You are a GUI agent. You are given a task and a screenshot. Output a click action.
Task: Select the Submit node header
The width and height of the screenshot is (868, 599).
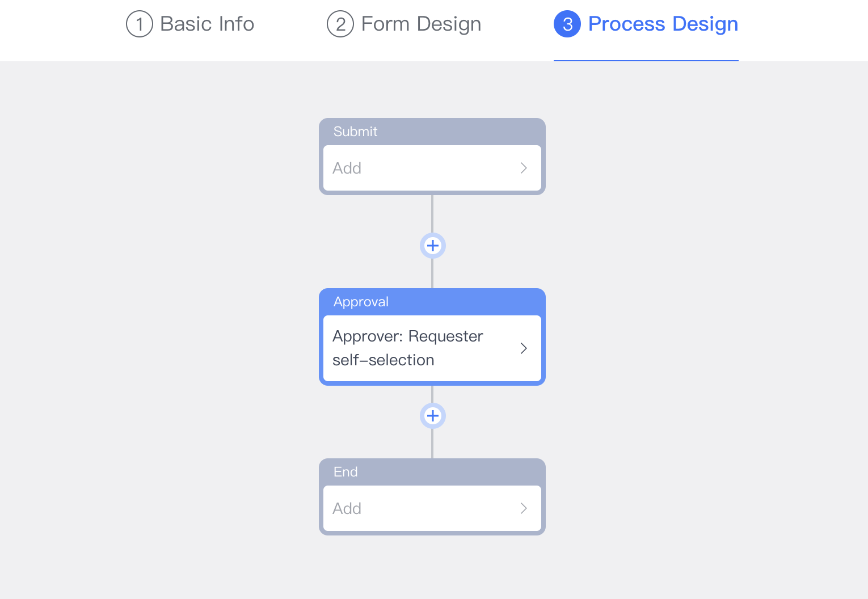432,131
